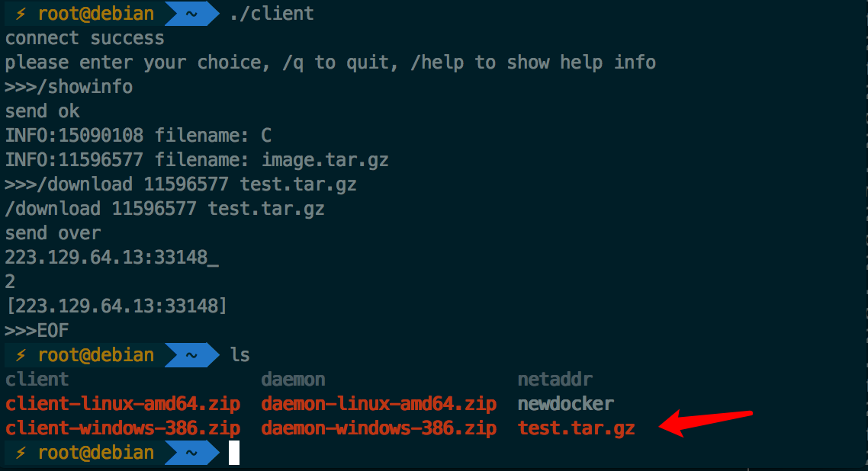Image resolution: width=868 pixels, height=471 pixels.
Task: Select the INFO:15090108 filename: C line
Action: coord(138,136)
